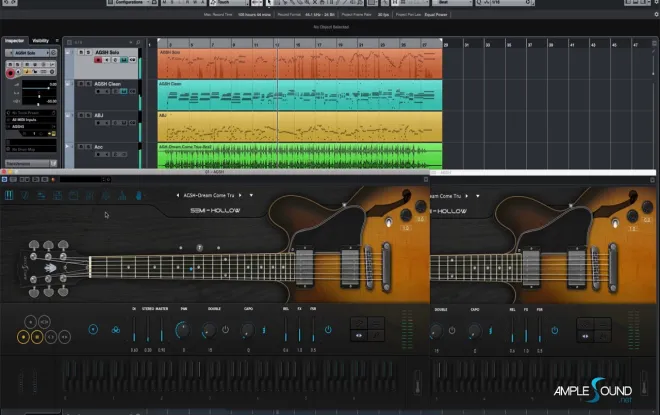Screen dimensions: 660x415
Task: Click the eye tile in four-button grid
Action: (359, 335)
